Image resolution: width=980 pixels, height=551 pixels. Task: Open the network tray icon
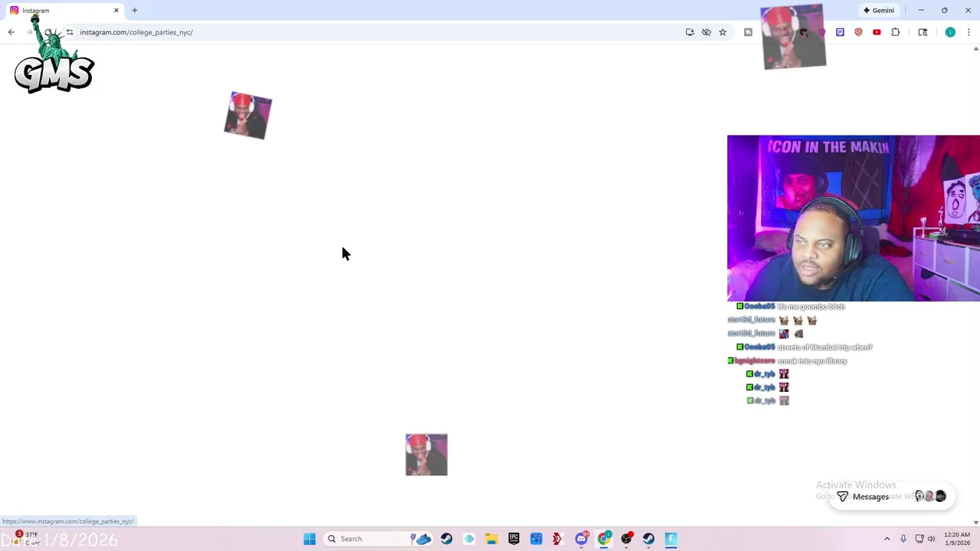920,539
